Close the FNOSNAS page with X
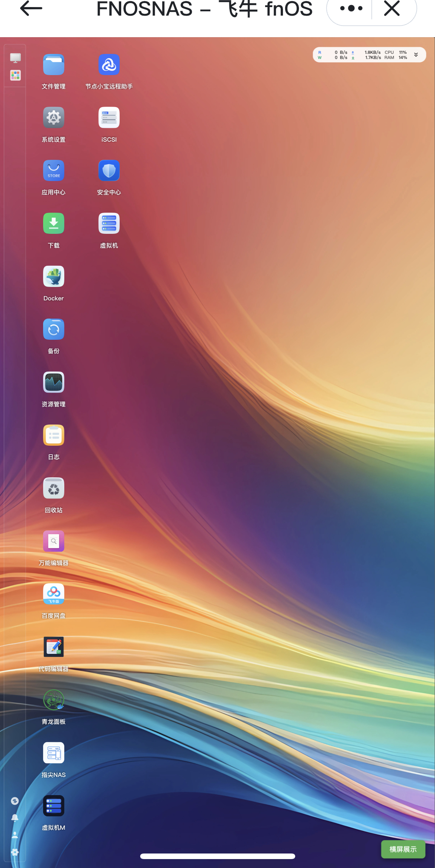 tap(392, 8)
